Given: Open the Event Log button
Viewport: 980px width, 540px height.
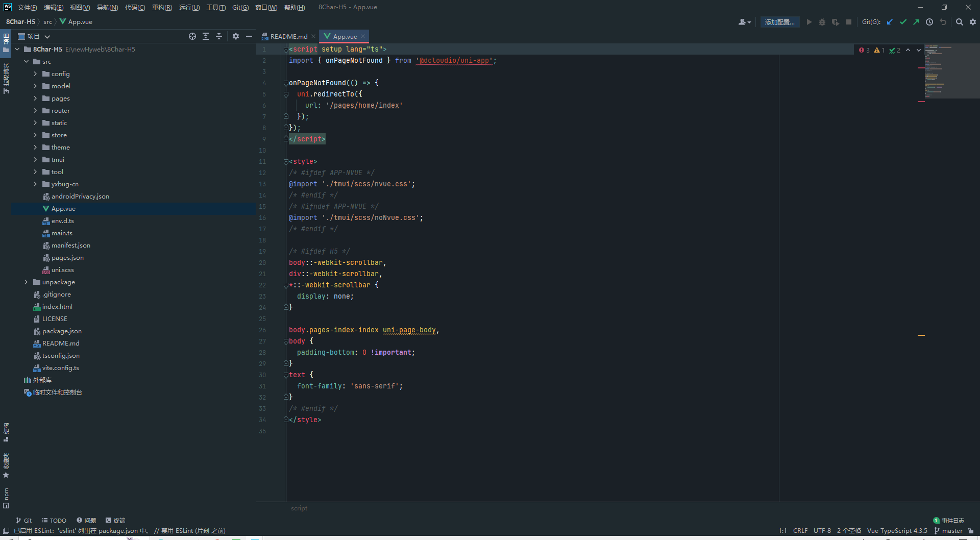Looking at the screenshot, I should pyautogui.click(x=949, y=521).
